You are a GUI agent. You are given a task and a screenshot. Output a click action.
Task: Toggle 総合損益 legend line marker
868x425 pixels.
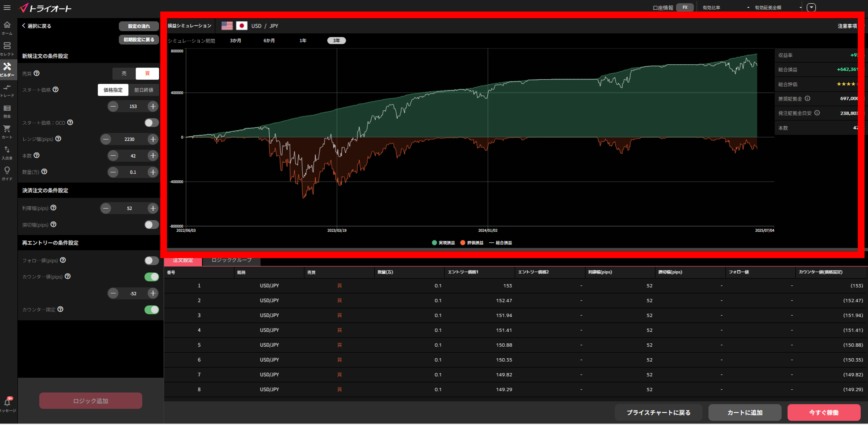click(x=491, y=243)
